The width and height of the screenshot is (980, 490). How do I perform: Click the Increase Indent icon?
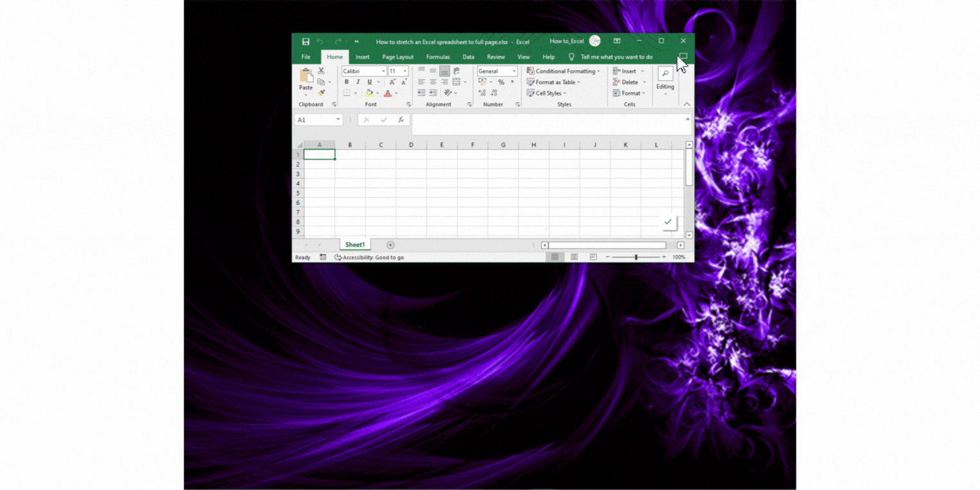(x=433, y=93)
